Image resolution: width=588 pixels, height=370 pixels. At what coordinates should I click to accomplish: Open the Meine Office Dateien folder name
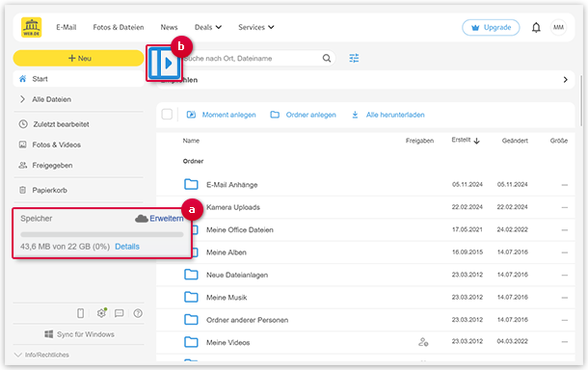(240, 229)
